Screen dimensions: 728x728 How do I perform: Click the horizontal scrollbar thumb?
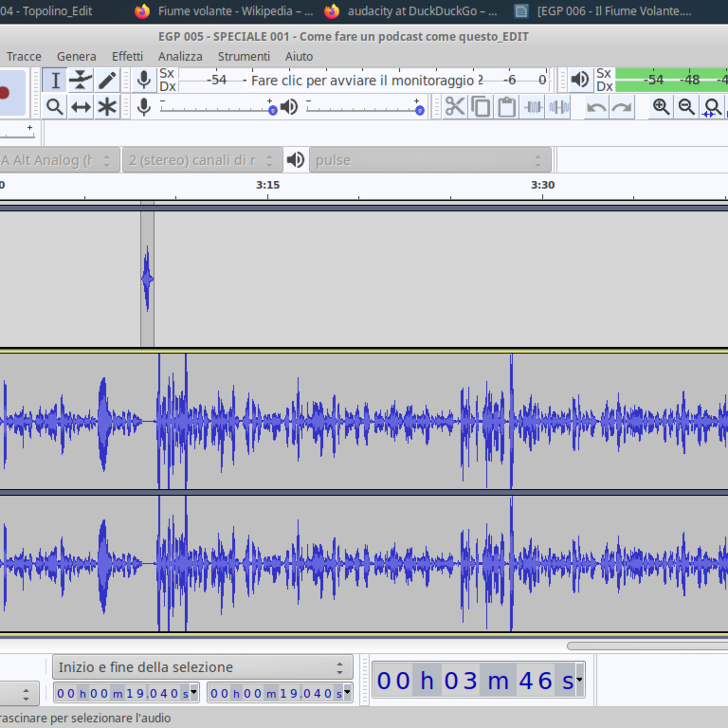pyautogui.click(x=647, y=646)
